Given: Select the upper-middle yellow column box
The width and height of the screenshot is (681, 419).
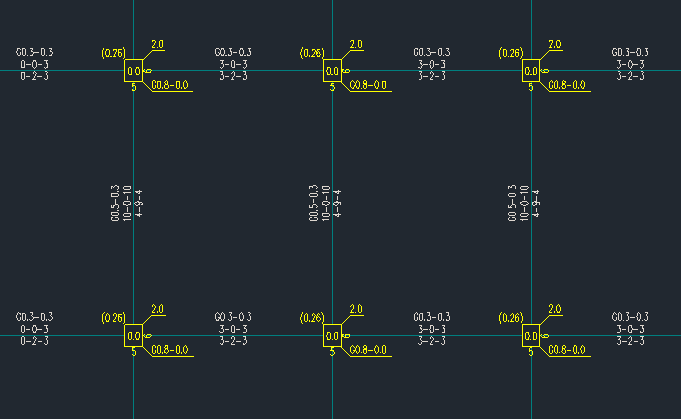Looking at the screenshot, I should (332, 70).
